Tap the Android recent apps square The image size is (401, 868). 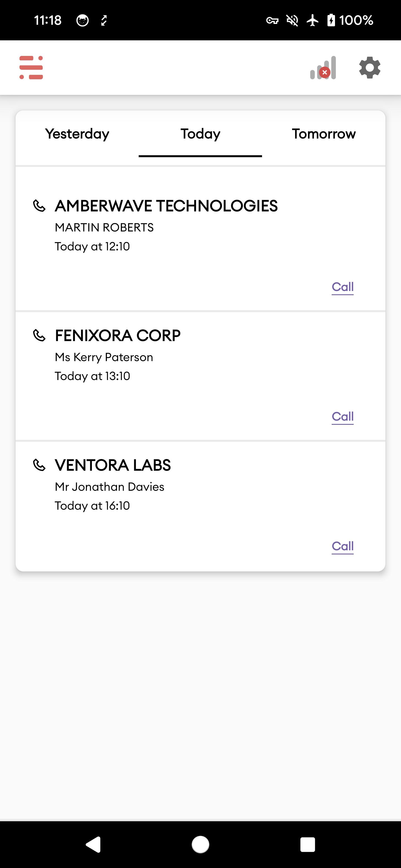click(x=308, y=844)
